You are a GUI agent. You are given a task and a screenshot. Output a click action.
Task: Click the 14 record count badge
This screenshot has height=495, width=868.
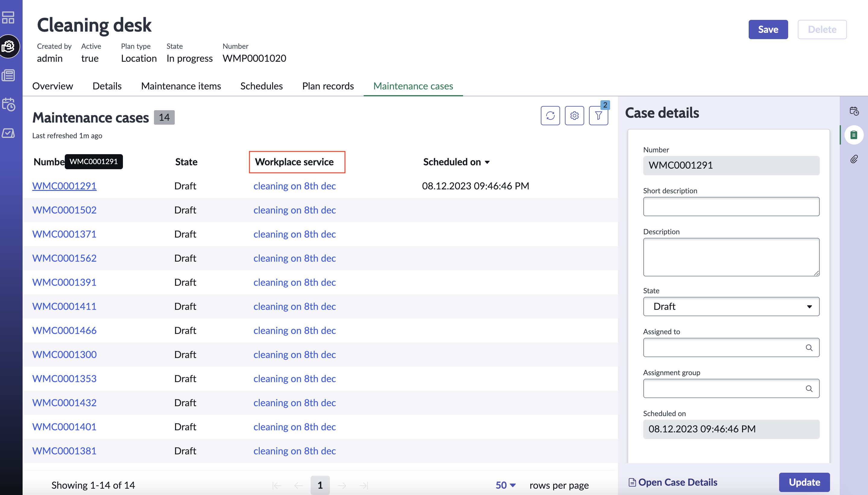[x=164, y=117]
